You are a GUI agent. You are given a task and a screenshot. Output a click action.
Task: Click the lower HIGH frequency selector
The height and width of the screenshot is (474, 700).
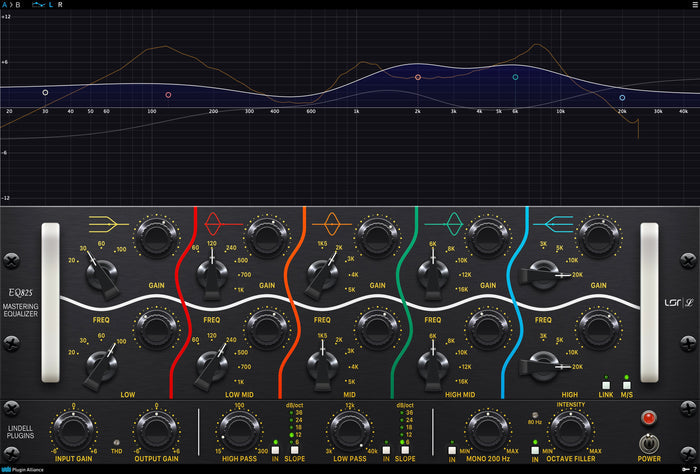coord(544,367)
